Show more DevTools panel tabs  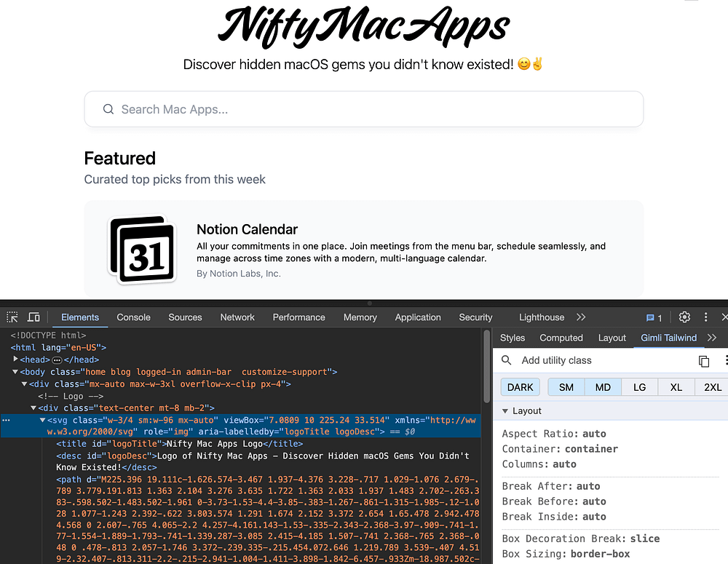581,317
